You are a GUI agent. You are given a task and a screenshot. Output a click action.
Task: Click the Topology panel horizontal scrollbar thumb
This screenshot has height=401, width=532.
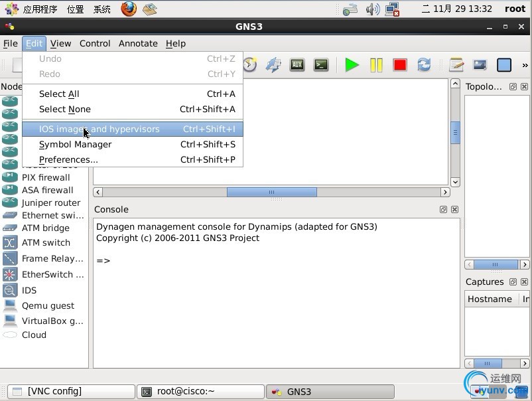[x=496, y=264]
